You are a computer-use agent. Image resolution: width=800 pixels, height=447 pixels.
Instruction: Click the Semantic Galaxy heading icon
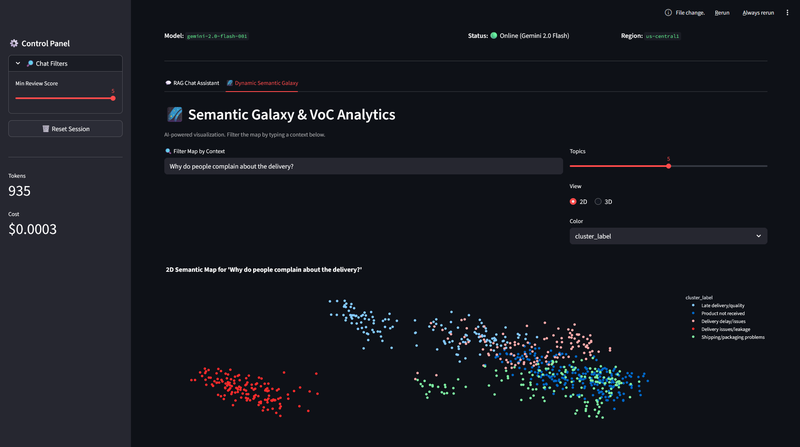pyautogui.click(x=174, y=115)
